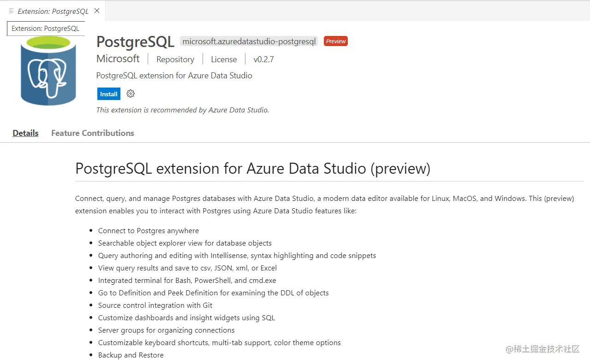
Task: Click the recommended by Azure Data Studio text
Action: (182, 110)
